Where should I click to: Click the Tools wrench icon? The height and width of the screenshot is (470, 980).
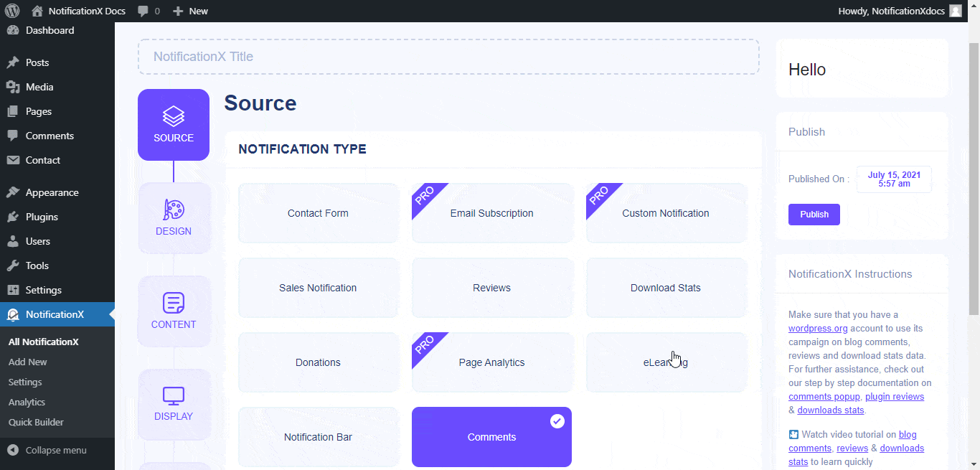pyautogui.click(x=13, y=265)
